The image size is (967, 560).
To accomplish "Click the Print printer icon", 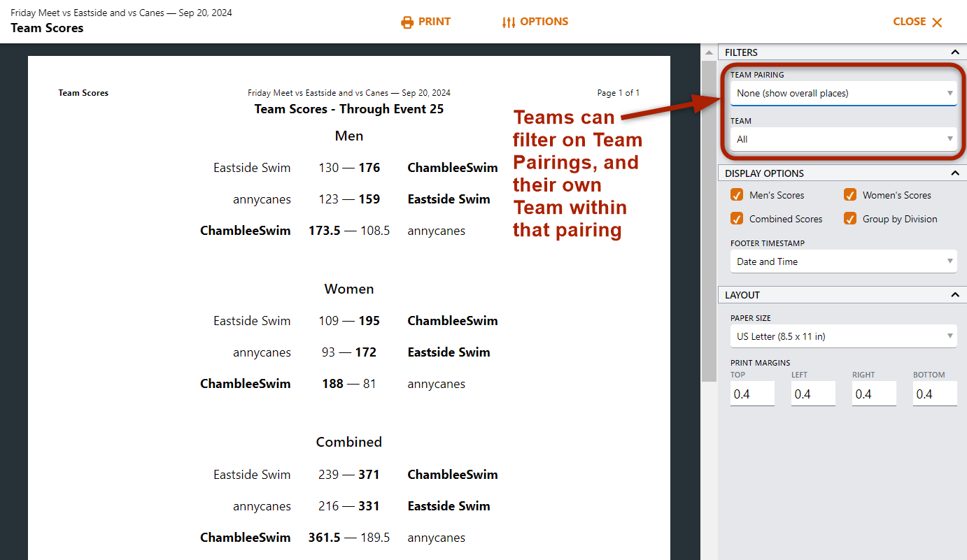I will pos(407,22).
